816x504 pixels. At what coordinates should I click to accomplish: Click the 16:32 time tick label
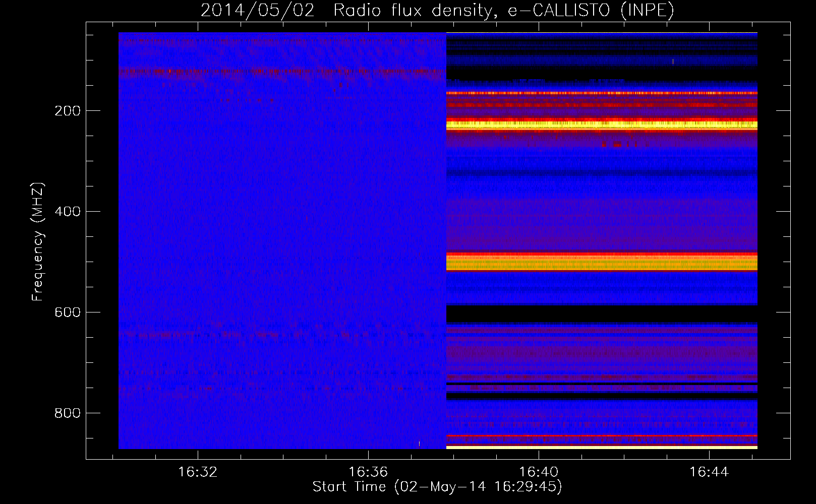pyautogui.click(x=198, y=472)
